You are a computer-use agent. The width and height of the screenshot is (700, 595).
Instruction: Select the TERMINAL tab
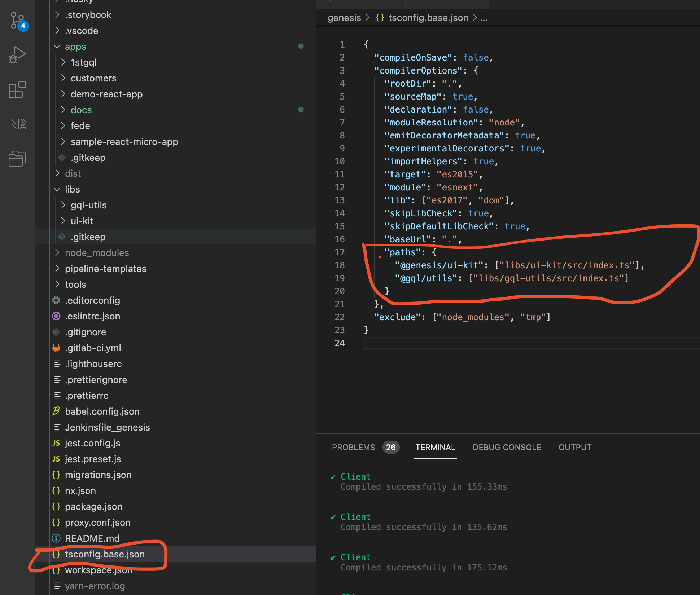(x=435, y=447)
